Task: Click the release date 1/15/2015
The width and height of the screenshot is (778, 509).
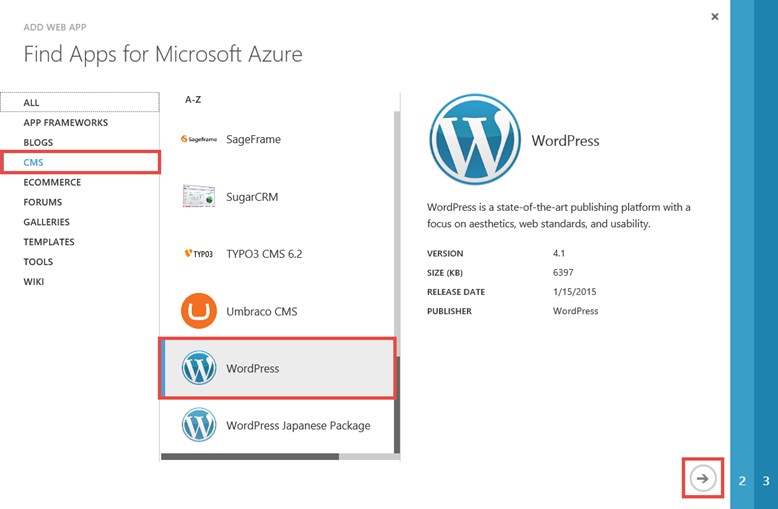Action: (575, 292)
